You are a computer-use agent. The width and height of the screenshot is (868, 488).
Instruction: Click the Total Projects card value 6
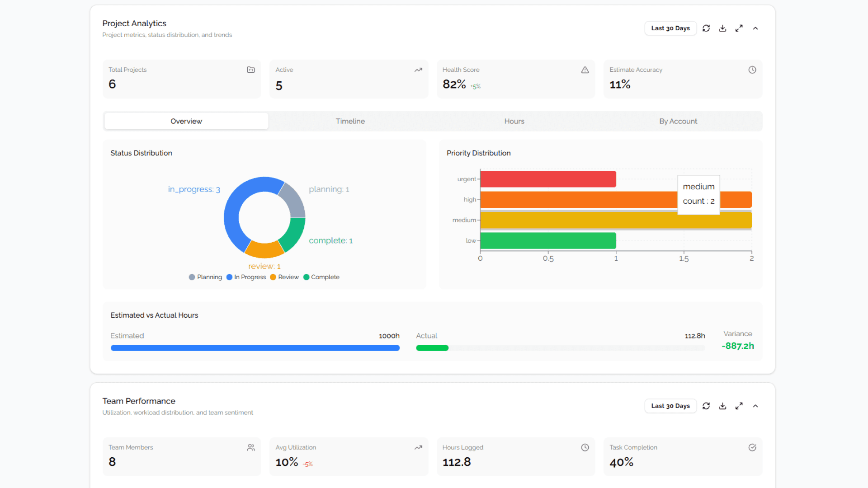tap(112, 84)
